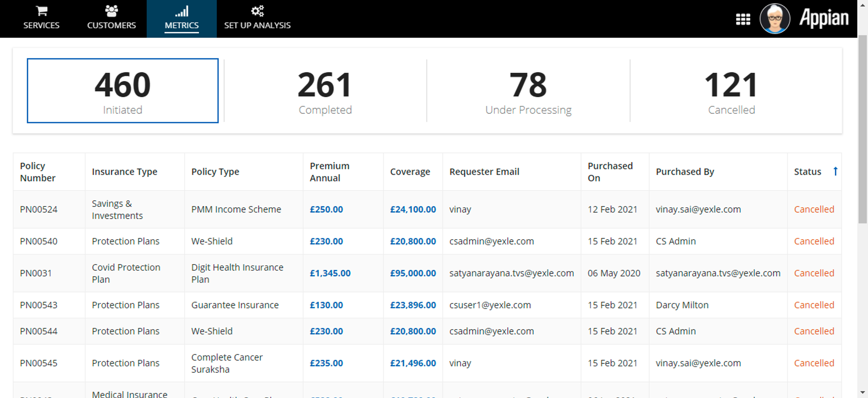
Task: Click policy number PN00545
Action: tap(39, 363)
